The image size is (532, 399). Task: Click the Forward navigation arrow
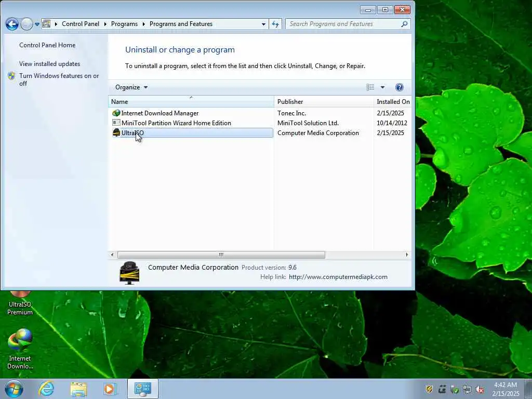tap(26, 24)
